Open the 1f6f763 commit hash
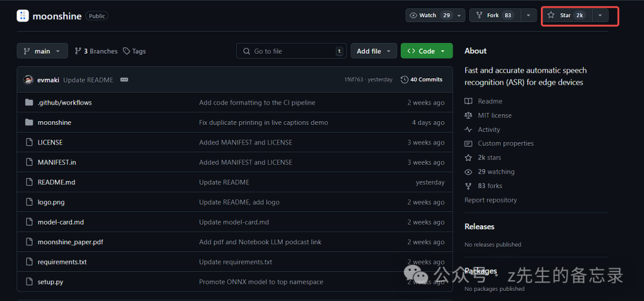Image resolution: width=644 pixels, height=301 pixels. pyautogui.click(x=354, y=79)
